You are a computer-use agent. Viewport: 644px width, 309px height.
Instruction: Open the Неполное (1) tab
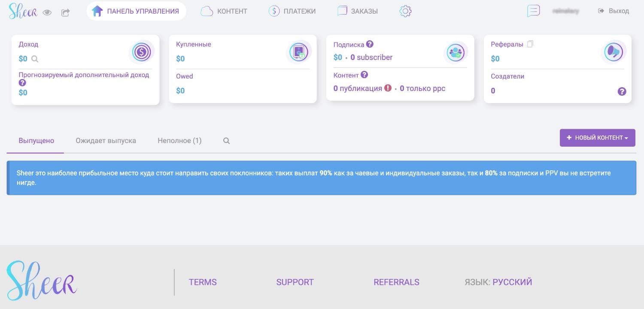coord(179,140)
